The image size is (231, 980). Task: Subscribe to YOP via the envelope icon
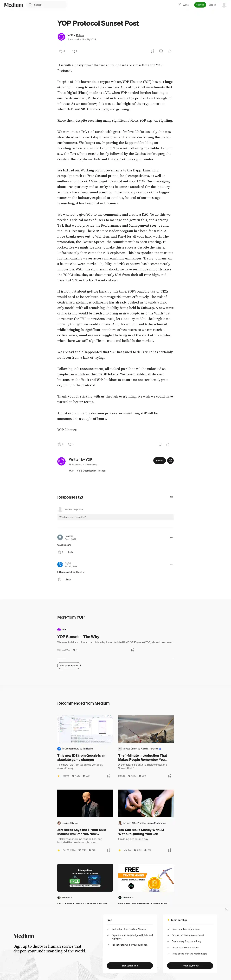point(171,460)
